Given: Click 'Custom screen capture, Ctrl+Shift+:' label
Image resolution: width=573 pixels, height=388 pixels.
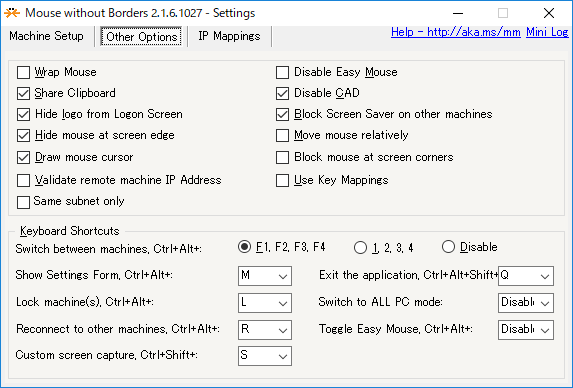Looking at the screenshot, I should 107,355.
